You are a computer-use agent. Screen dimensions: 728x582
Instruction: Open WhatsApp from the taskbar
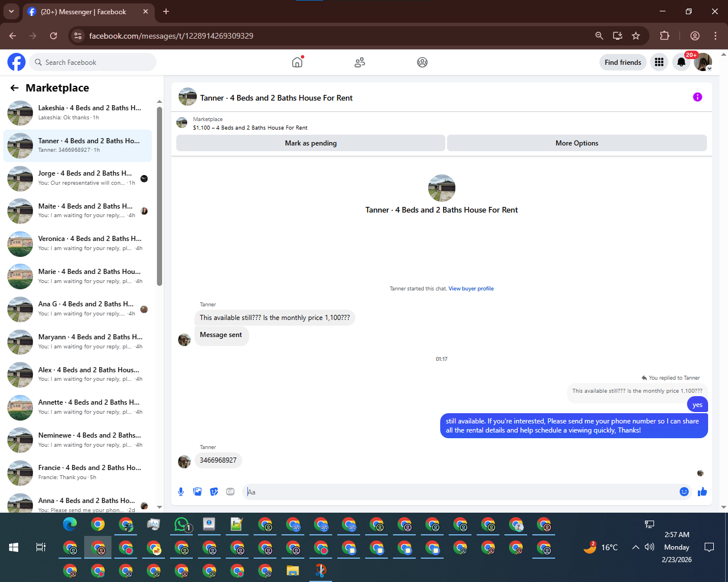[x=182, y=525]
